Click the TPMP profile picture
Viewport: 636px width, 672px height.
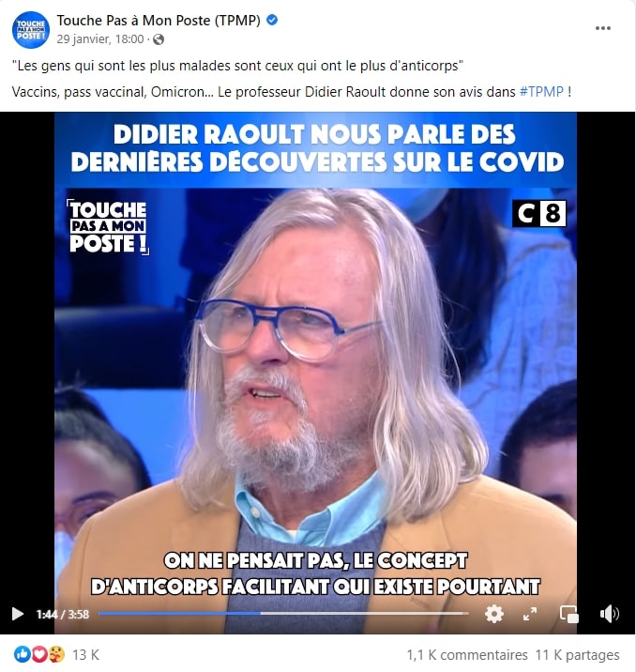point(30,30)
